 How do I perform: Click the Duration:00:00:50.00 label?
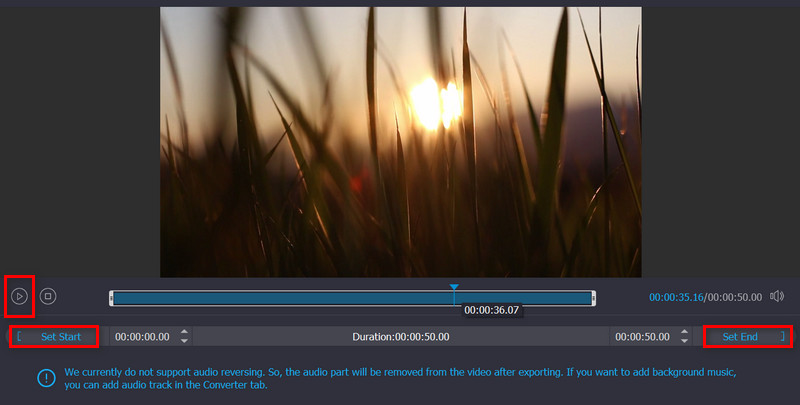400,337
